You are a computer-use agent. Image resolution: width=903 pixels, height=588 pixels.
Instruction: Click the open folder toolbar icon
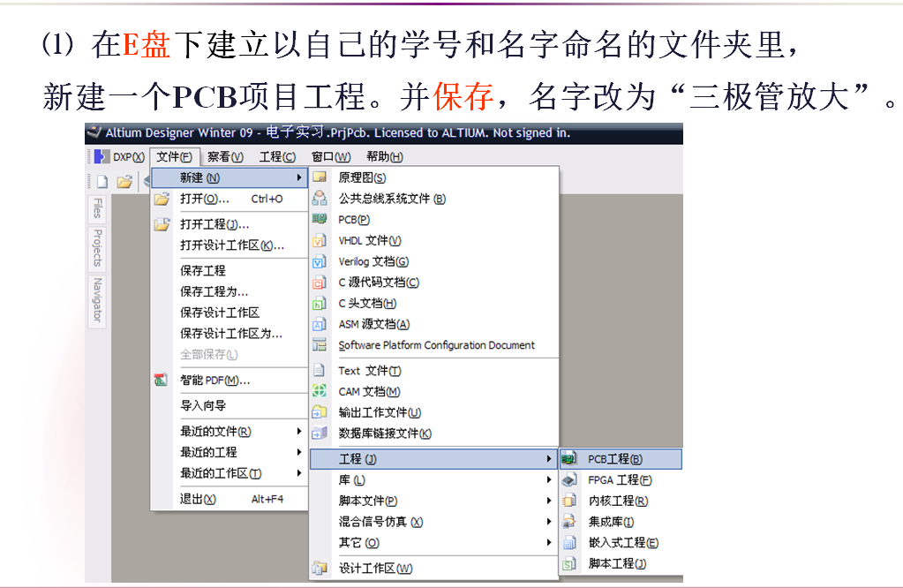tap(124, 182)
